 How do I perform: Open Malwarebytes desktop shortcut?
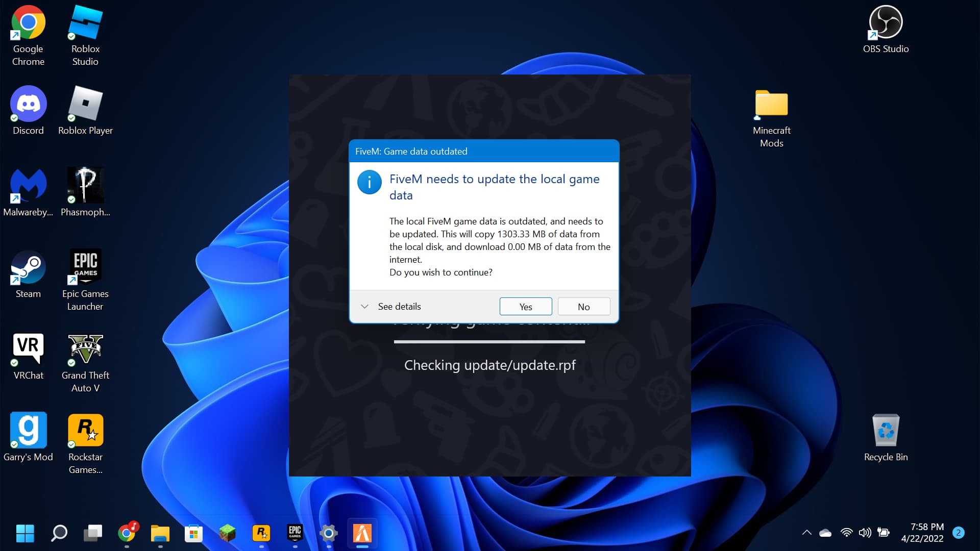click(x=28, y=186)
